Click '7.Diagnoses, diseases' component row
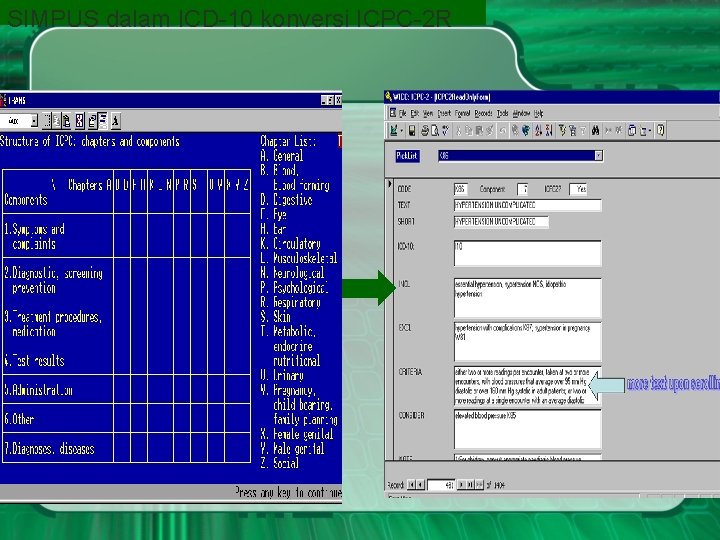Viewport: 720px width, 540px height. 49,449
